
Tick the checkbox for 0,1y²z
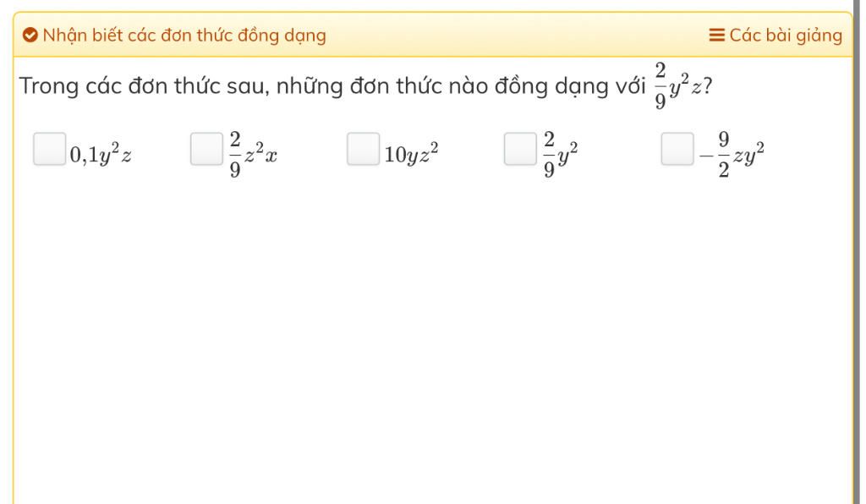(50, 149)
